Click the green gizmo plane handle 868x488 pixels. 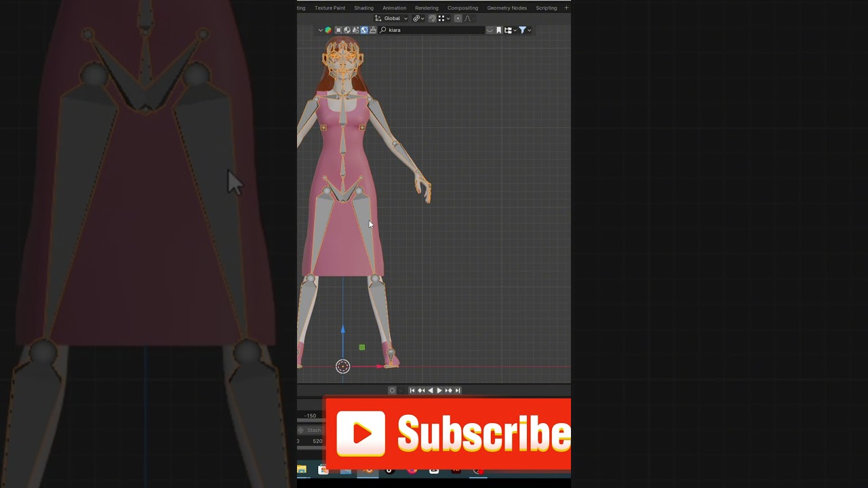point(362,347)
